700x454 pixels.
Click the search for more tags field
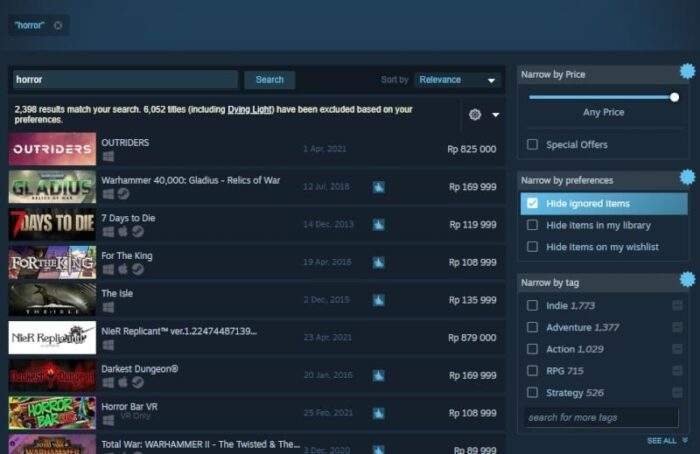pyautogui.click(x=601, y=417)
